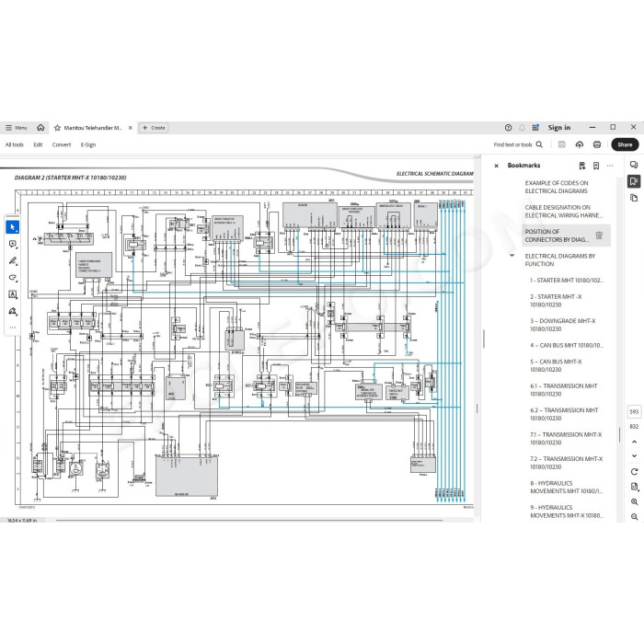Open the Menu hamburger button
The height and width of the screenshot is (644, 644).
[16, 128]
